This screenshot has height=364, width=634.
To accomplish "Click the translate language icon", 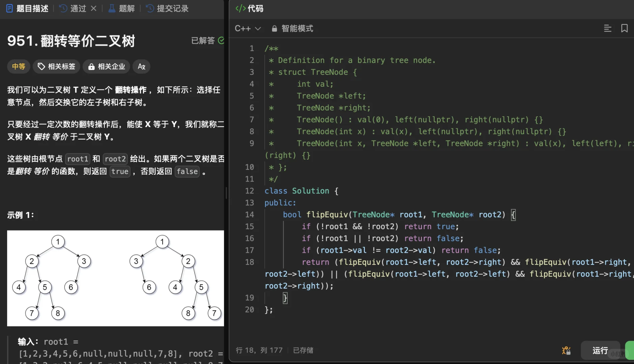I will tap(141, 66).
